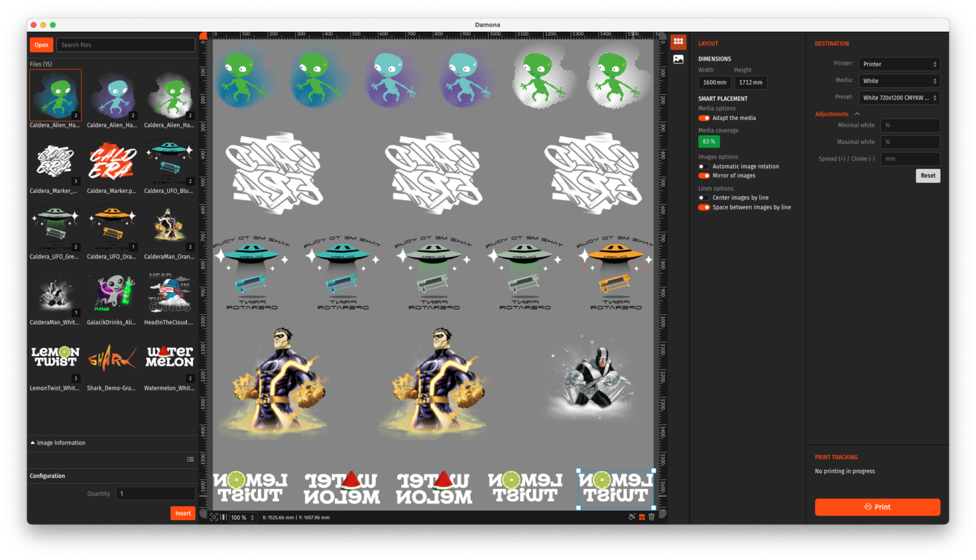Collapse the Adjustments section
976x560 pixels.
[857, 114]
